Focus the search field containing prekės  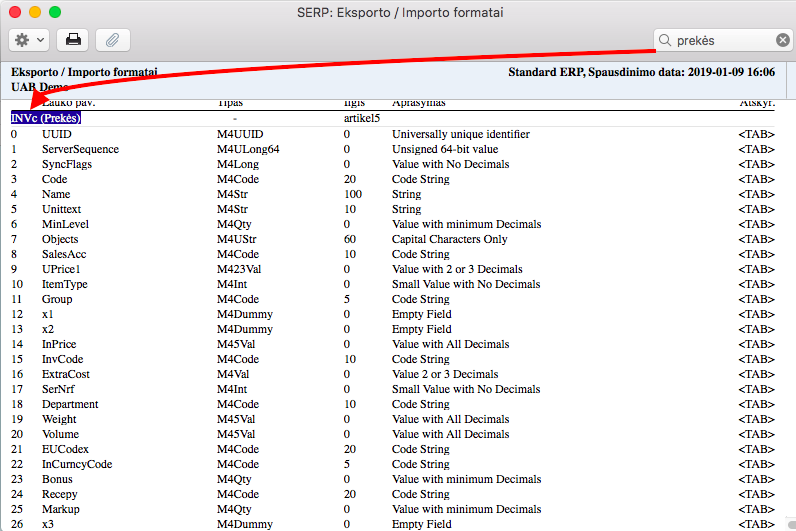(x=723, y=40)
